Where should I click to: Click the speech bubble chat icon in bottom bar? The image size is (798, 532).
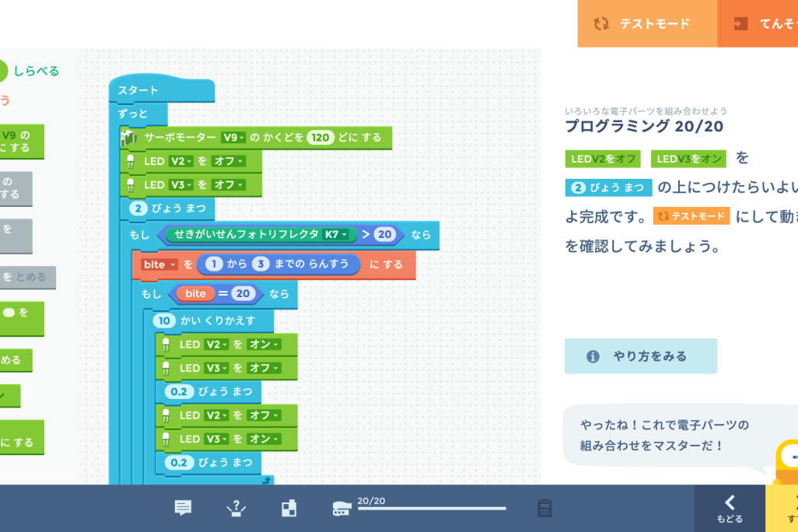[x=183, y=509]
